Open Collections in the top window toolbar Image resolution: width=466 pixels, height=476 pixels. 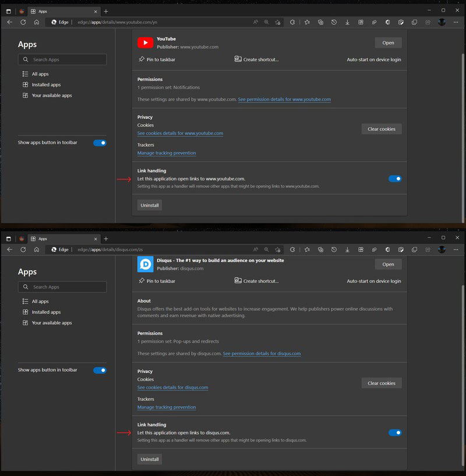[x=320, y=22]
